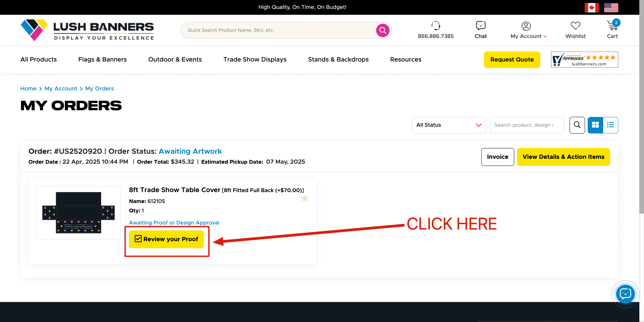This screenshot has width=644, height=322.
Task: Open the Trade Show Displays menu
Action: pos(255,59)
